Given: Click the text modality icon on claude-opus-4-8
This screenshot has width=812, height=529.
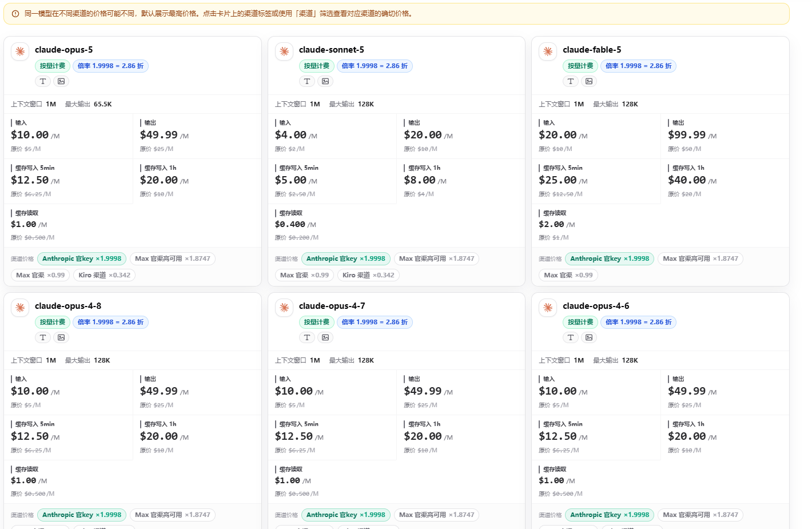Looking at the screenshot, I should [43, 337].
